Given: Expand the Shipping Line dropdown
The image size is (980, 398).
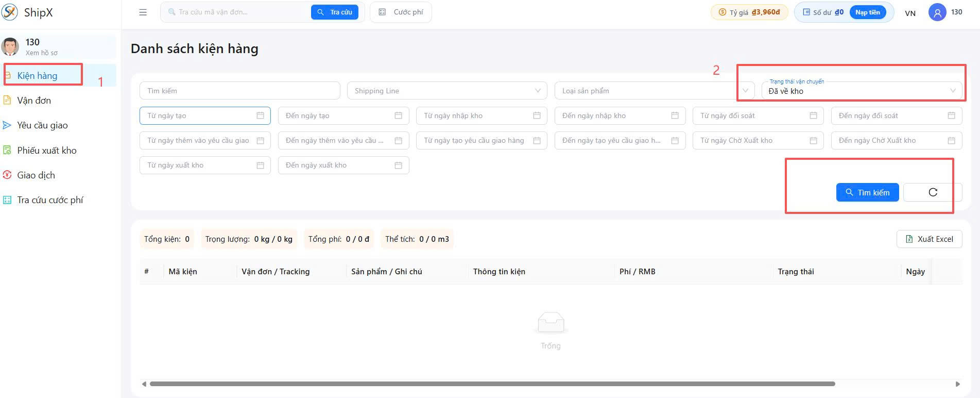Looking at the screenshot, I should pos(448,91).
